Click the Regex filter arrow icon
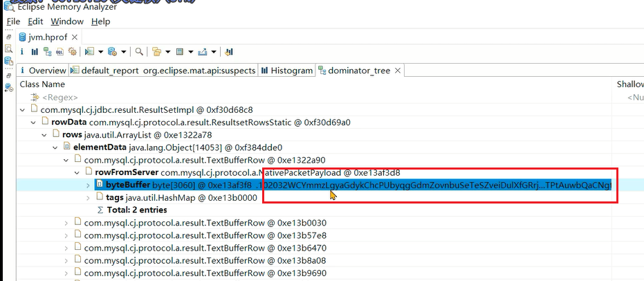The width and height of the screenshot is (644, 281). (x=35, y=98)
